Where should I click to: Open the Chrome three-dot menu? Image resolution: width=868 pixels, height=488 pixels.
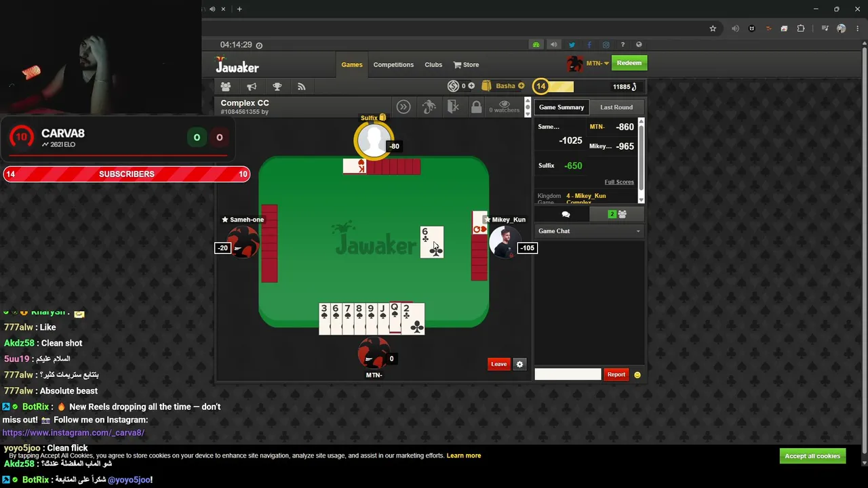click(x=858, y=28)
